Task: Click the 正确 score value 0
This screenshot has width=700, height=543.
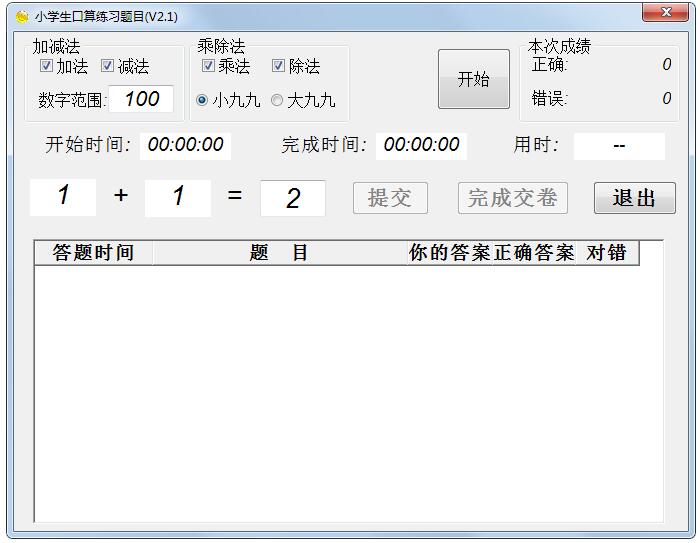Action: 667,64
